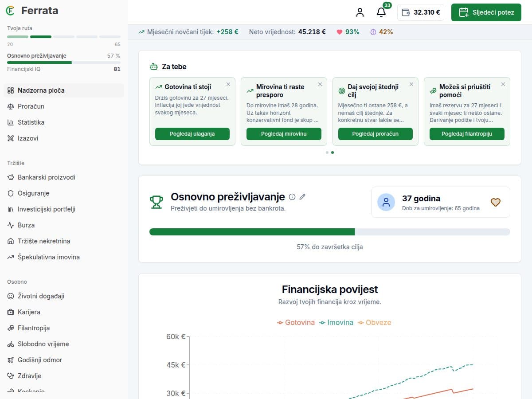532x399 pixels.
Task: Close the Mirovina ti raste presporo card
Action: [x=320, y=84]
